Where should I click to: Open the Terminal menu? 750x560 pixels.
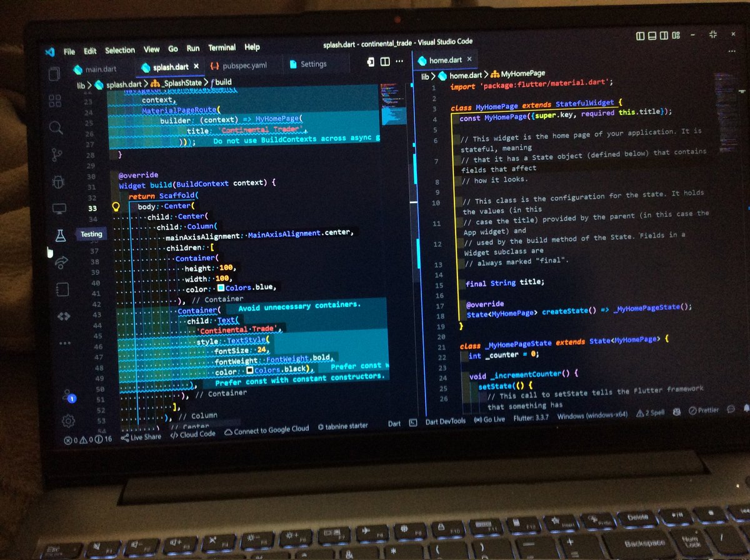click(222, 47)
